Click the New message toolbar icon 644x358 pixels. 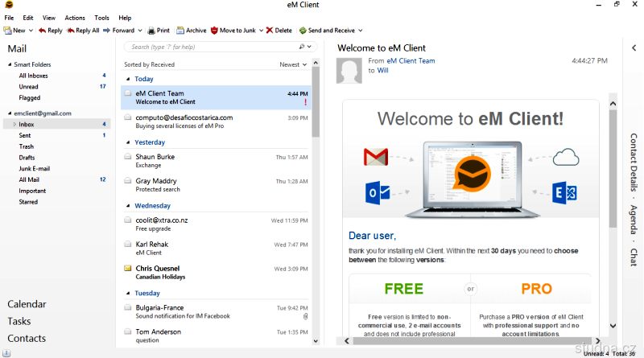[7, 31]
